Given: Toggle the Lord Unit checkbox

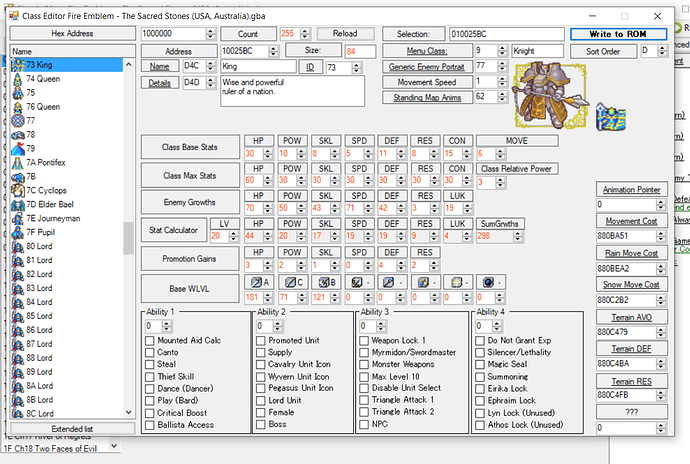Looking at the screenshot, I should coord(261,401).
